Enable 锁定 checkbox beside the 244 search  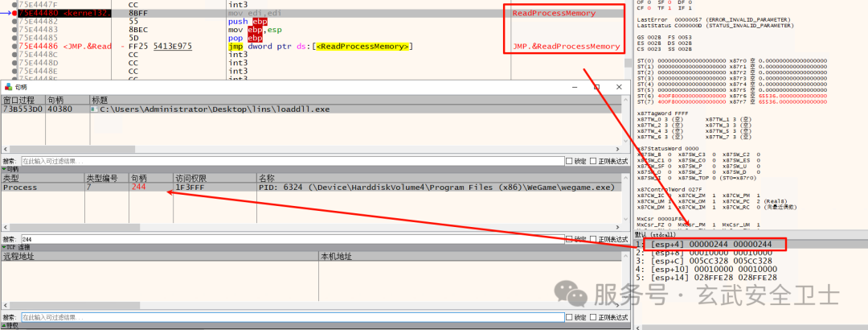(x=570, y=239)
